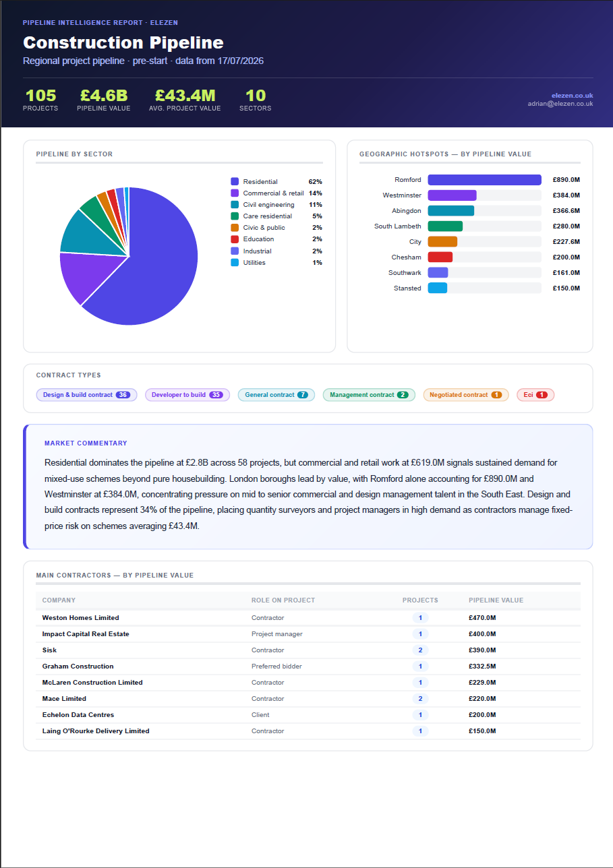Viewport: 613px width, 868px height.
Task: Select the Developer to build chip
Action: click(187, 395)
